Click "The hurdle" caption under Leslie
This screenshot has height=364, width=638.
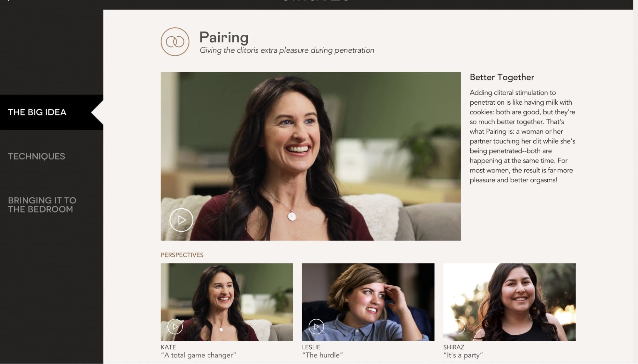322,355
